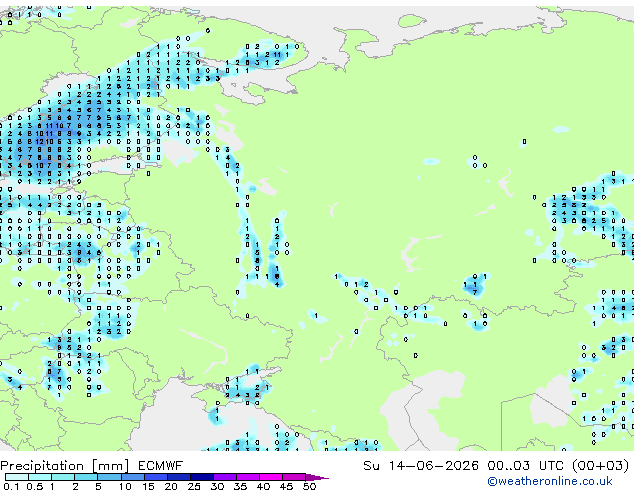Select the 45–50 mm legend color swatch
This screenshot has height=490, width=634.
[294, 477]
